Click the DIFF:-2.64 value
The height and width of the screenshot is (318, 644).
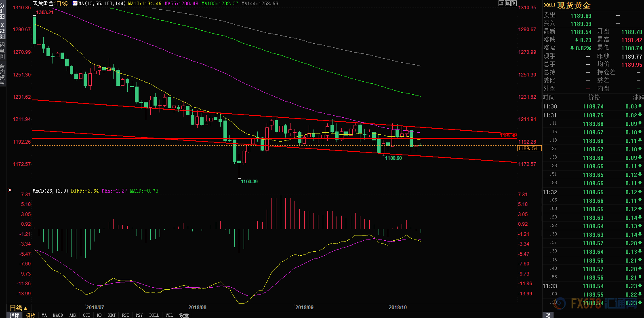coord(84,191)
